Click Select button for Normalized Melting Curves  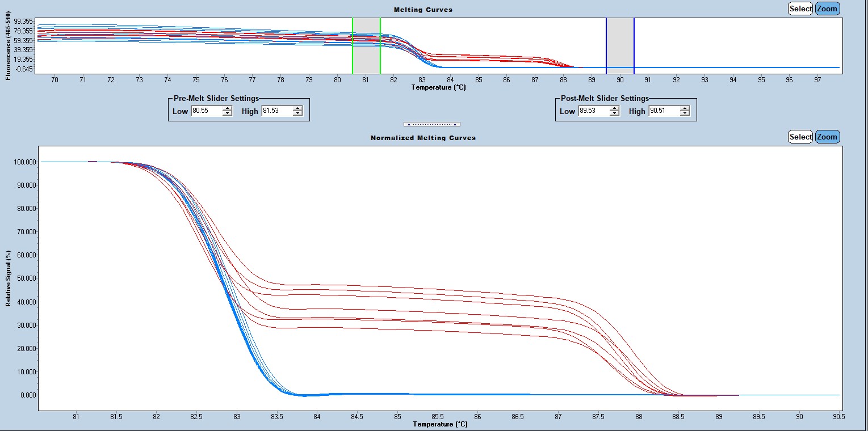800,137
